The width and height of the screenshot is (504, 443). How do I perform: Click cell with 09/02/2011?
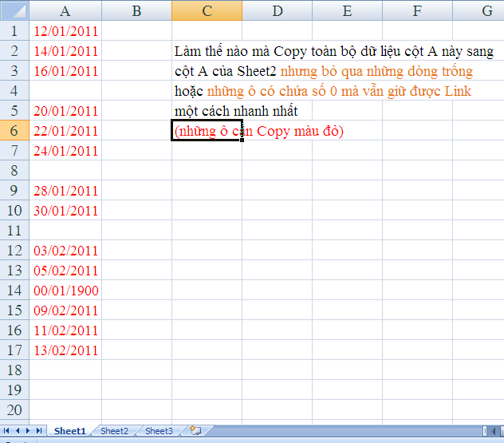pyautogui.click(x=65, y=310)
